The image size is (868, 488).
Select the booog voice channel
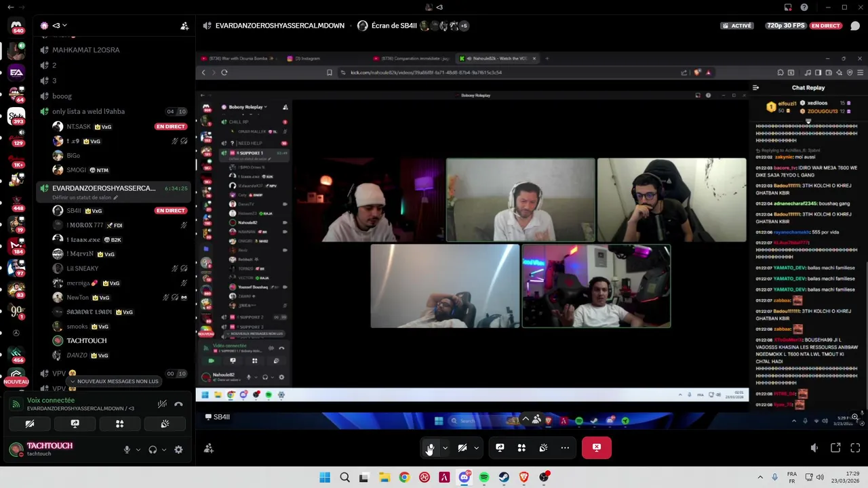[x=62, y=96]
